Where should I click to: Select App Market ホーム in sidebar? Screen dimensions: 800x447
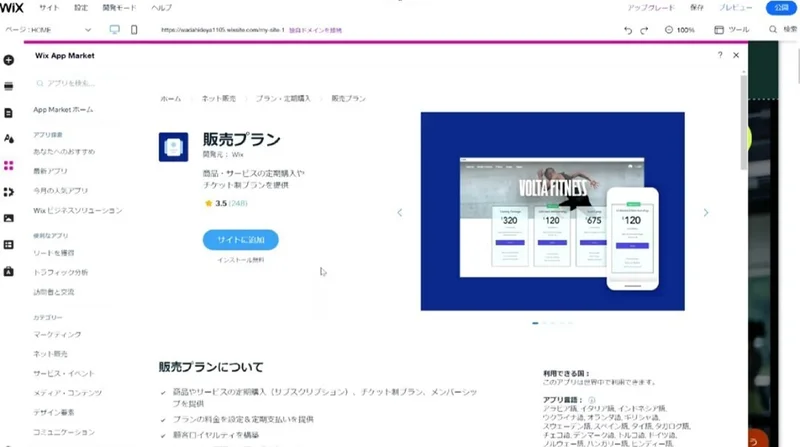coord(63,110)
